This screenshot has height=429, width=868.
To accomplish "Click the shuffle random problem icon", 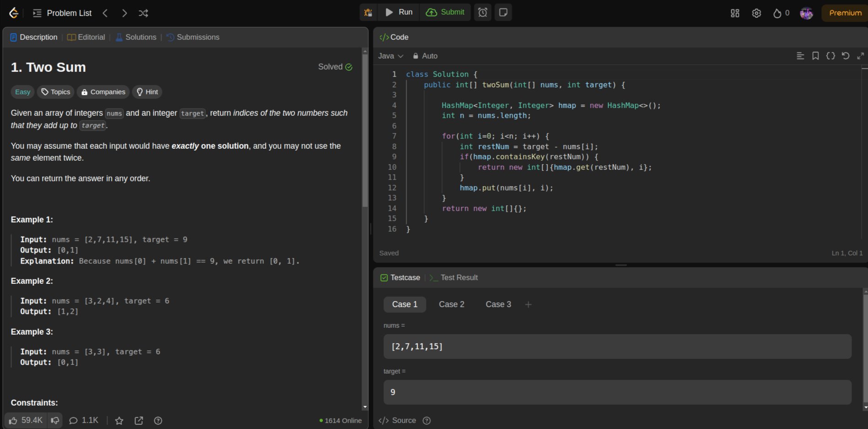I will [143, 13].
